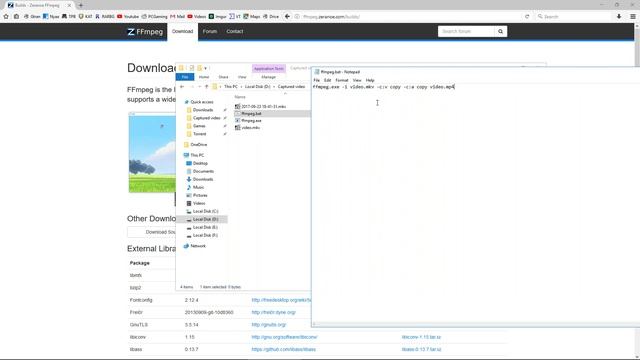This screenshot has width=640, height=360.
Task: Open the gnu.org libiconv homepage link
Action: coord(284,337)
